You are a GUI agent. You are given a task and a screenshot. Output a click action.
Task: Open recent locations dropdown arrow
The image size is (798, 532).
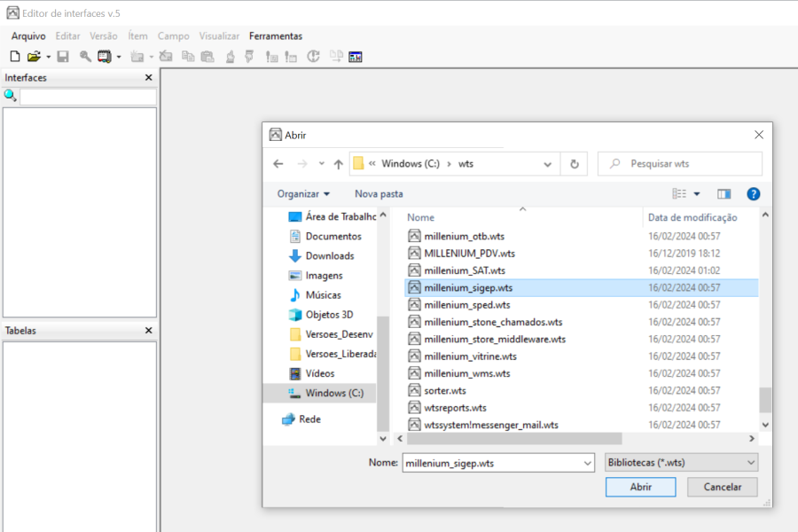322,164
